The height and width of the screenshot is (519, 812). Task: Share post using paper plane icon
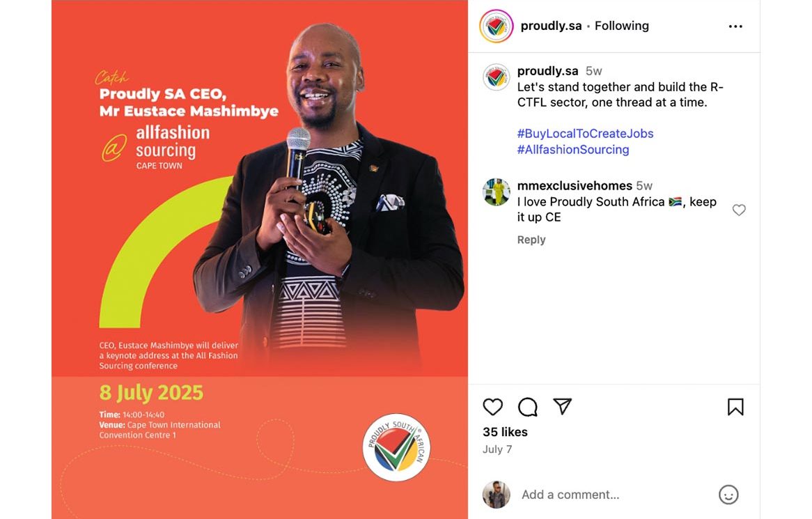click(x=563, y=407)
